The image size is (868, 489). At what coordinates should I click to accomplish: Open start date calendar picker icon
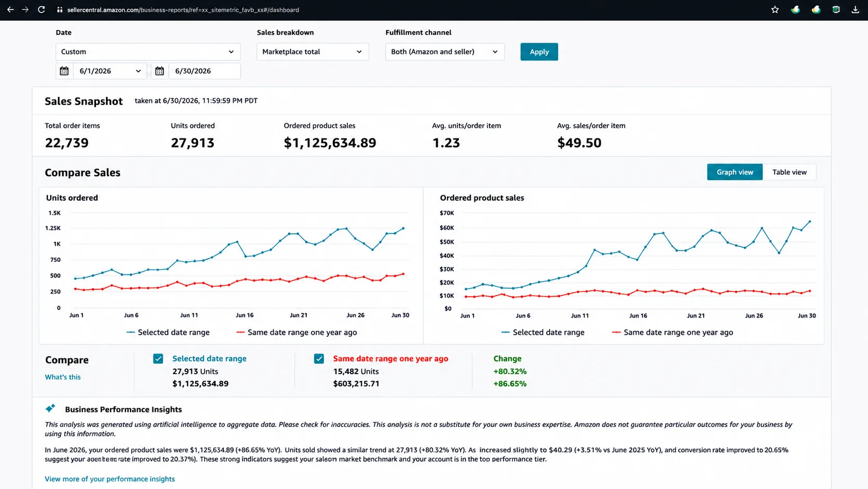click(x=64, y=71)
